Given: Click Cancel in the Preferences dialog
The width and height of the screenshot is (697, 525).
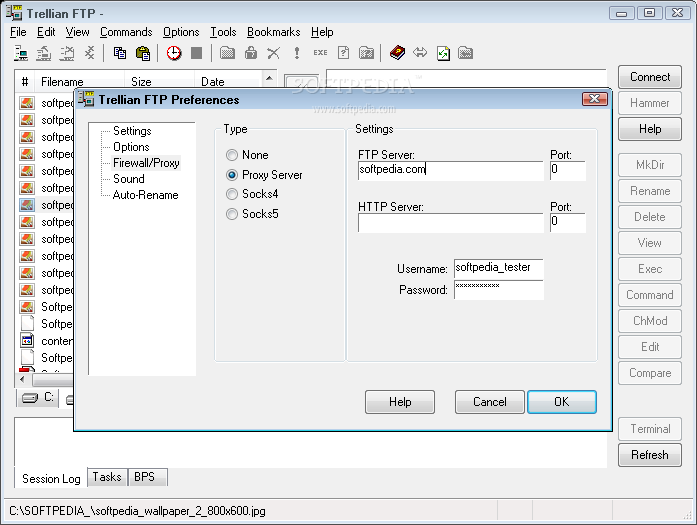Looking at the screenshot, I should point(489,402).
